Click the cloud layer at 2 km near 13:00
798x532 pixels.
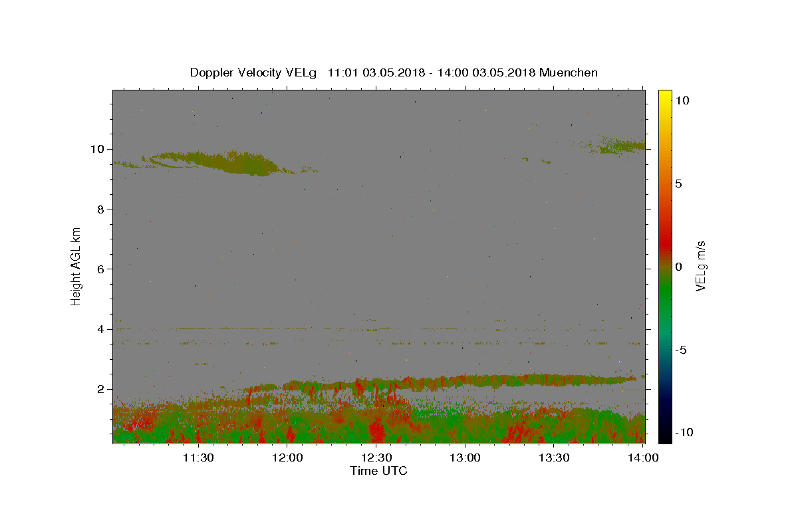pyautogui.click(x=465, y=381)
